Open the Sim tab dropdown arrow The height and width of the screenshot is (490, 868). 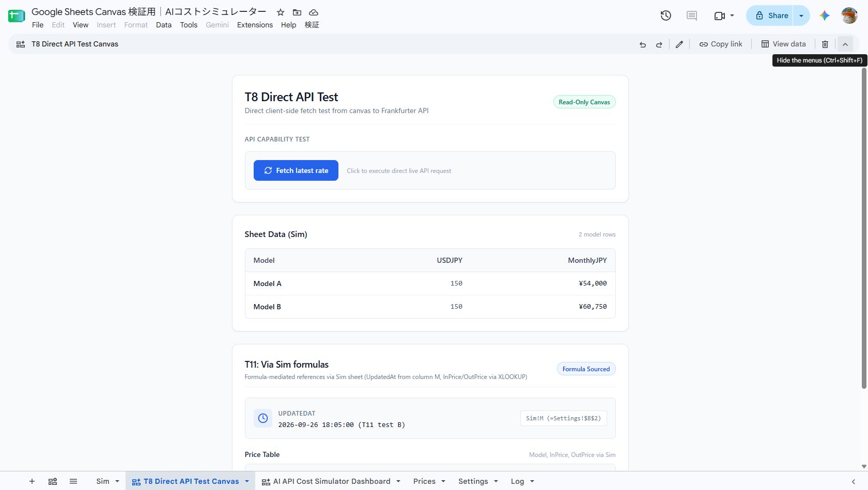coord(117,481)
